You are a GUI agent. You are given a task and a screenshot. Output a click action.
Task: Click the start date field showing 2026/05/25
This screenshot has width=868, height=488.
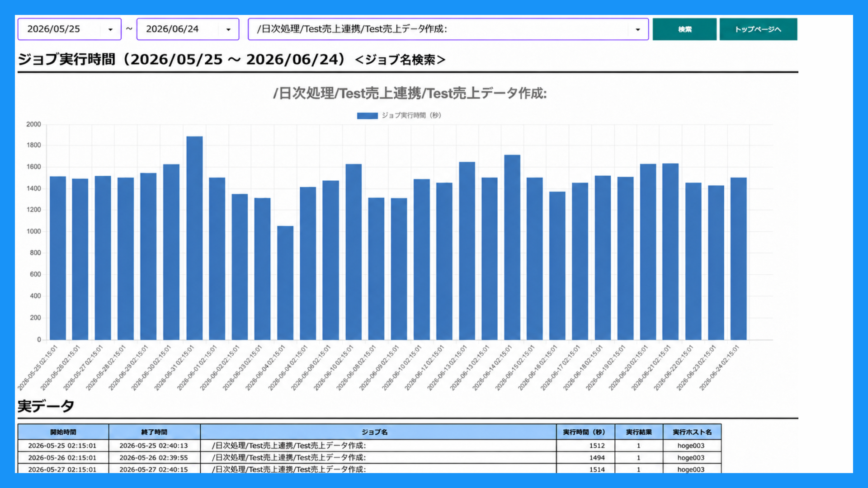(x=69, y=29)
